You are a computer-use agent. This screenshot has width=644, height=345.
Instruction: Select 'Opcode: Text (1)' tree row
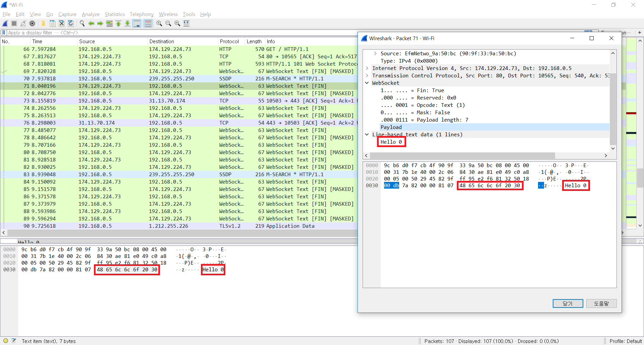(x=423, y=105)
